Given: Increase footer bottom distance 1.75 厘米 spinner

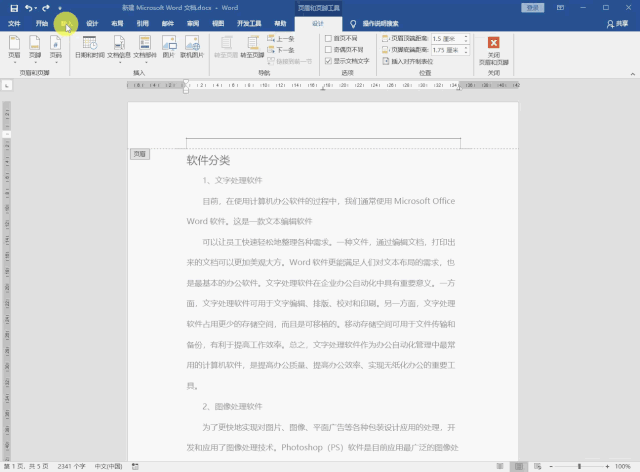Looking at the screenshot, I should click(466, 48).
